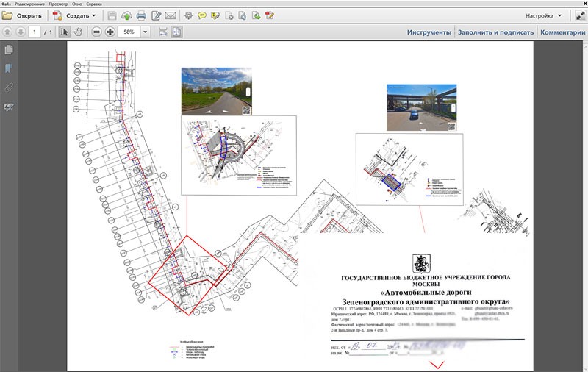Expand the Создать dropdown
The height and width of the screenshot is (372, 588).
tap(93, 15)
